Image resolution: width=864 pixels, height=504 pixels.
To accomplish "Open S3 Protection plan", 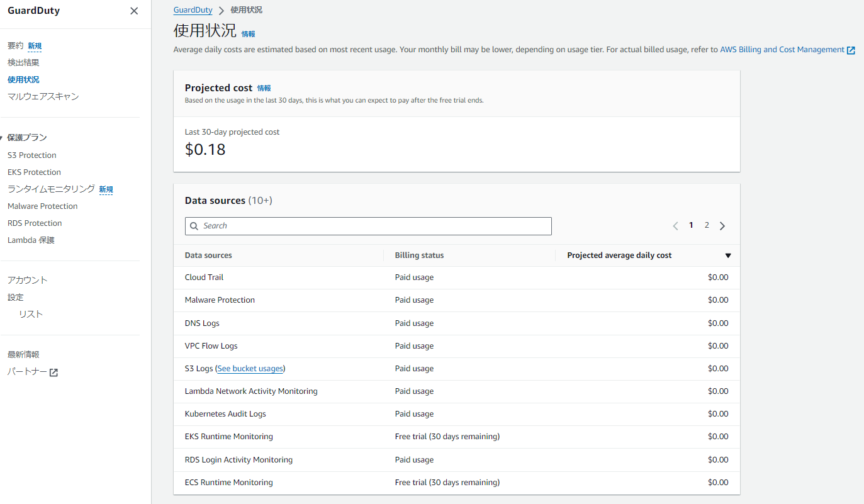I will coord(32,155).
